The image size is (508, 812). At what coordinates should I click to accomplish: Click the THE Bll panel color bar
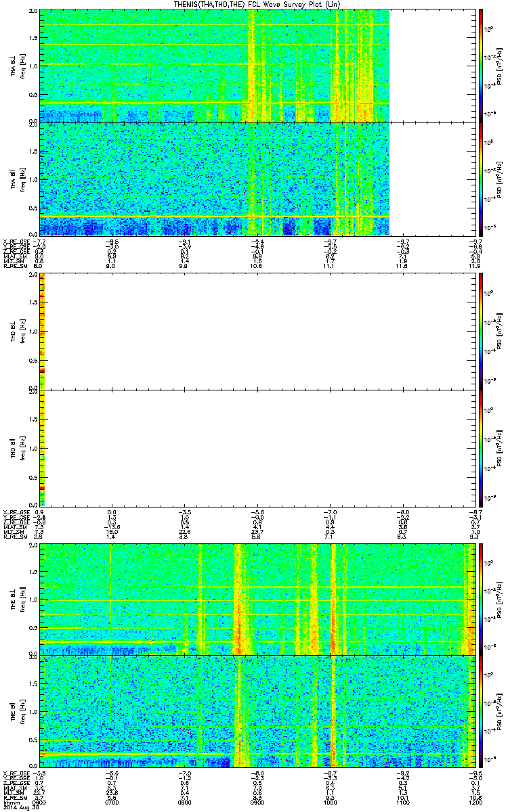[x=481, y=712]
